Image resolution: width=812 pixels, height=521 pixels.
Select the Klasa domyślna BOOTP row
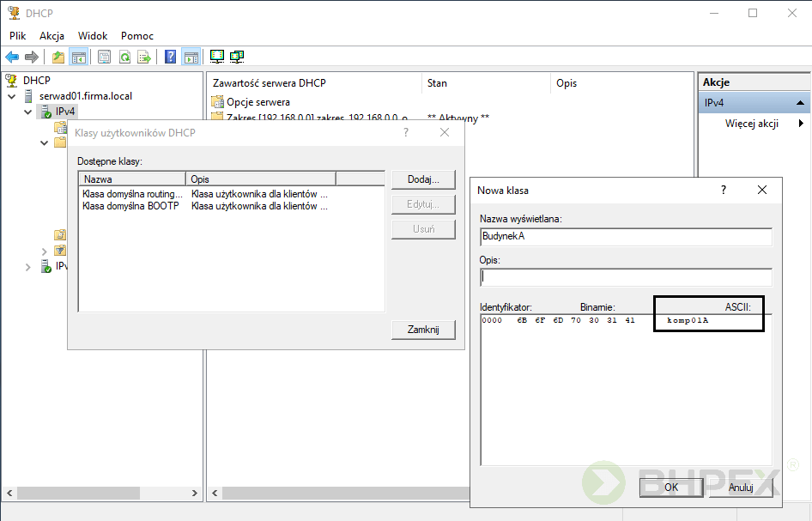click(x=130, y=206)
